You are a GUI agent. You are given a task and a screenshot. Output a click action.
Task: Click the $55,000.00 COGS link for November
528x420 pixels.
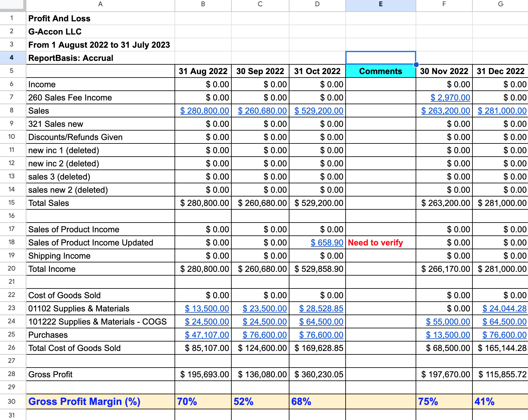[x=448, y=322]
